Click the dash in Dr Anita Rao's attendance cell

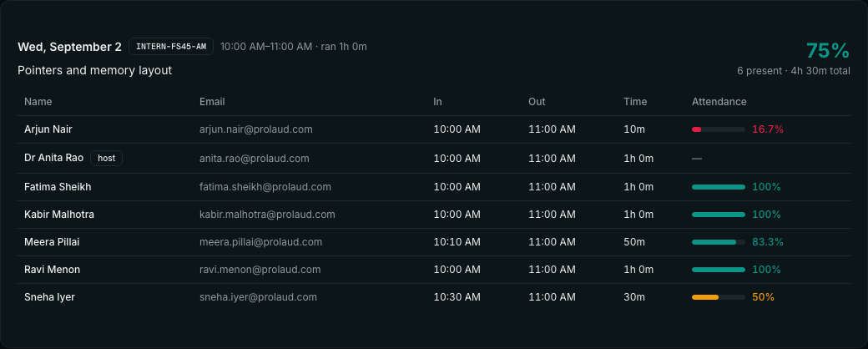(x=697, y=159)
